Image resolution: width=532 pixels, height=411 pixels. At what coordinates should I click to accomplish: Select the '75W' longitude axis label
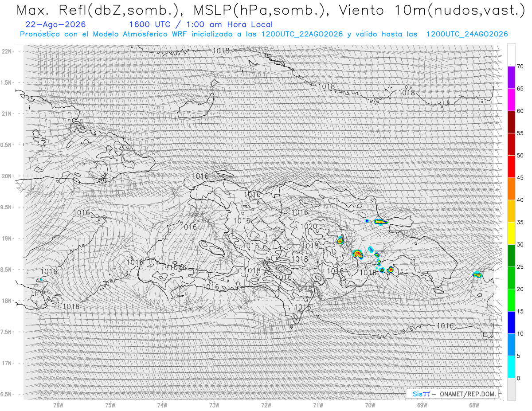click(110, 405)
